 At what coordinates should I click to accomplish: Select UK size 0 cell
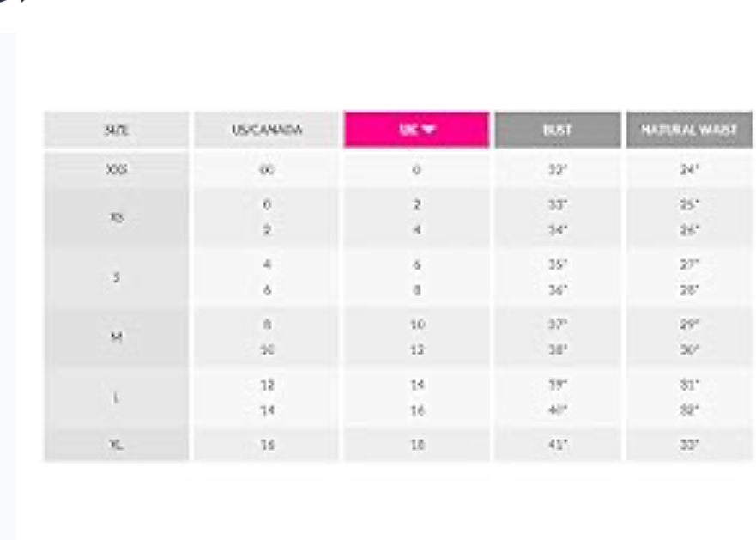[417, 169]
